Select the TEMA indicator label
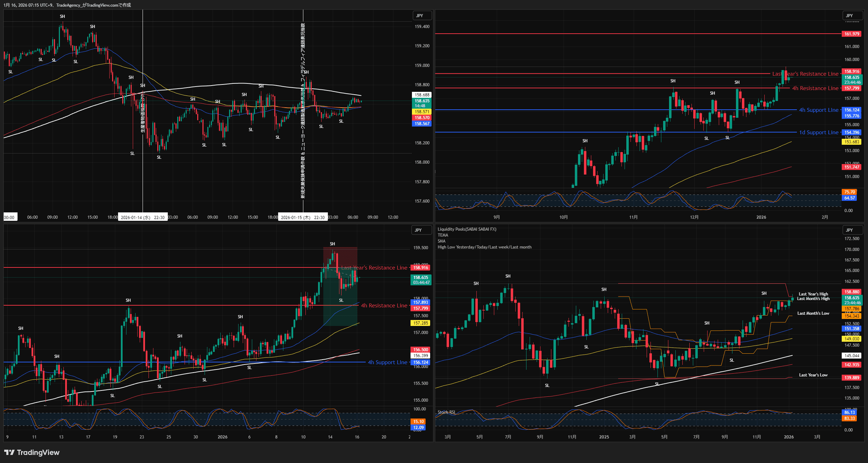868x463 pixels. [x=443, y=235]
